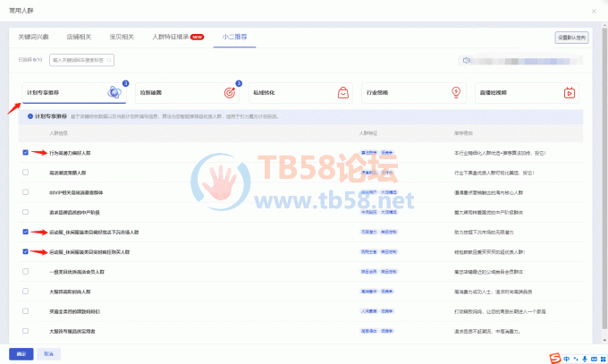Check the 大服饰专属品质实用者 checkbox
The image size is (608, 364).
[26, 331]
